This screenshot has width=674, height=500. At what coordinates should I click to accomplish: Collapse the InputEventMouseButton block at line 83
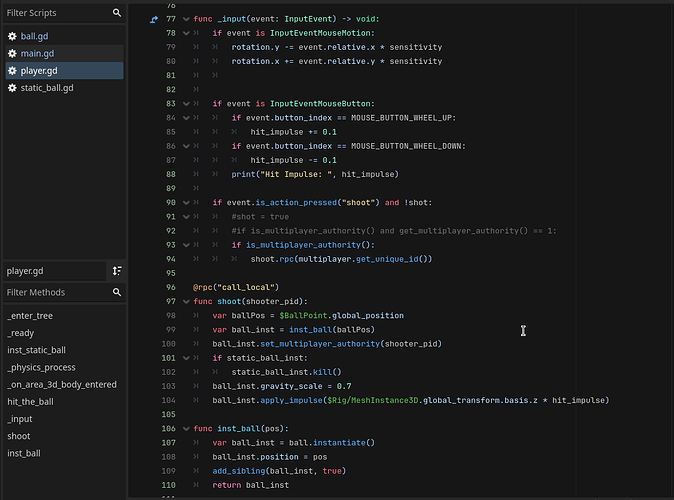(186, 104)
